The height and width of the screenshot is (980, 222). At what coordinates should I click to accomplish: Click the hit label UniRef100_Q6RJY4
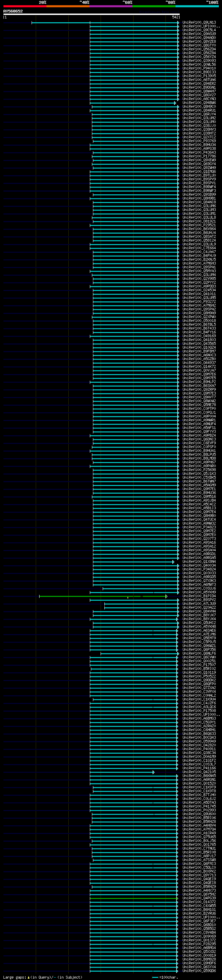click(199, 114)
